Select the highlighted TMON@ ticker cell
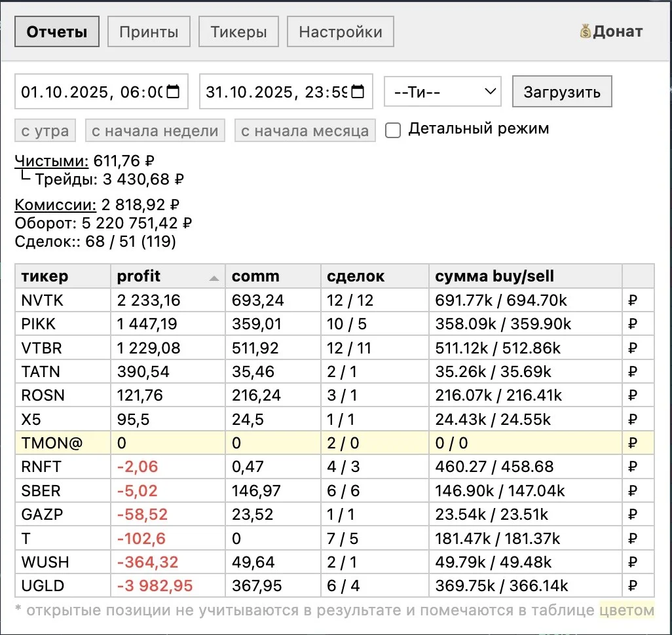This screenshot has height=635, width=672. coord(63,443)
